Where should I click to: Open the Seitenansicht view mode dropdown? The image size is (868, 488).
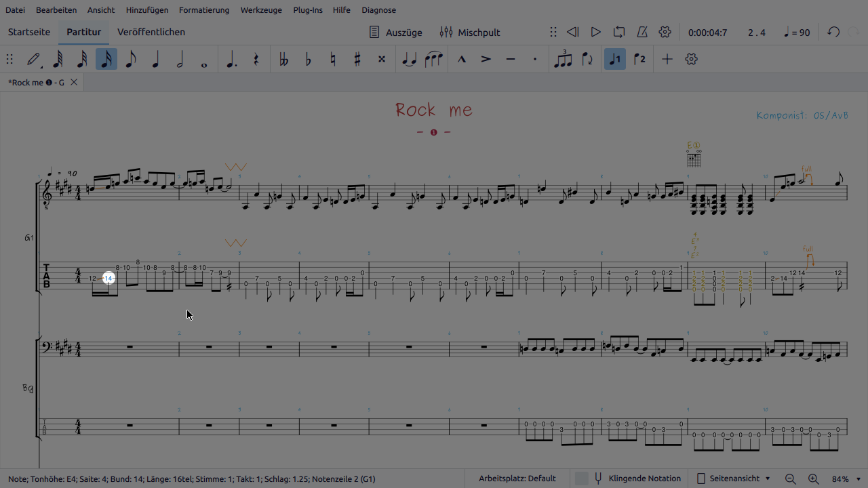tap(734, 479)
